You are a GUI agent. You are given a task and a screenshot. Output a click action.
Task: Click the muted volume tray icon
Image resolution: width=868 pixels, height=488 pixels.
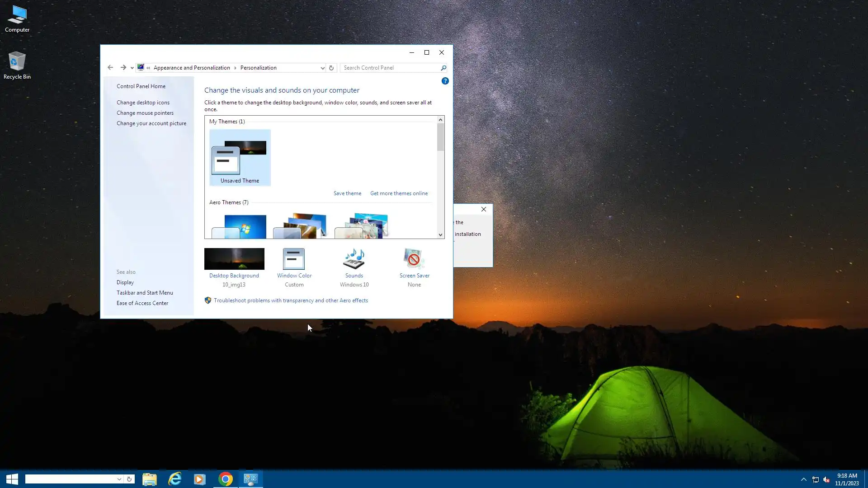[826, 480]
